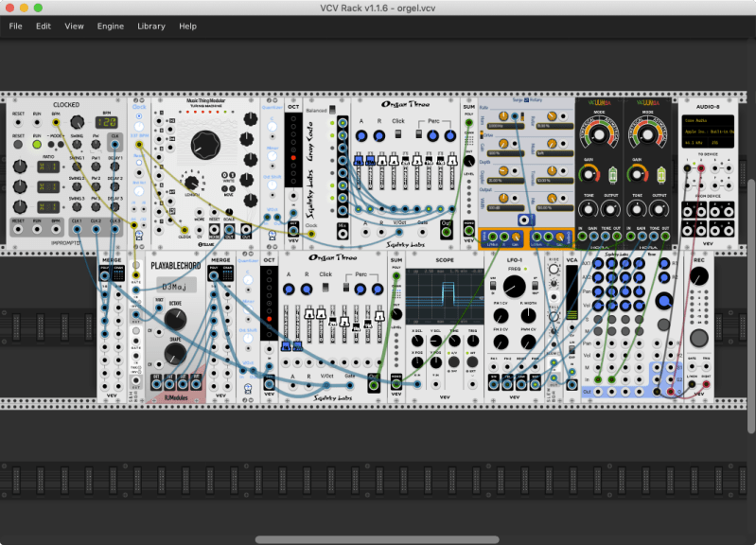Image resolution: width=756 pixels, height=545 pixels.
Task: Select the red-lit octave on upper OCT module
Action: pos(293,158)
